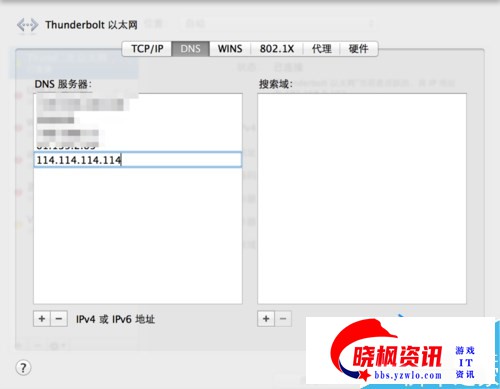
Task: Switch to the TCP/IP tab
Action: pos(147,49)
